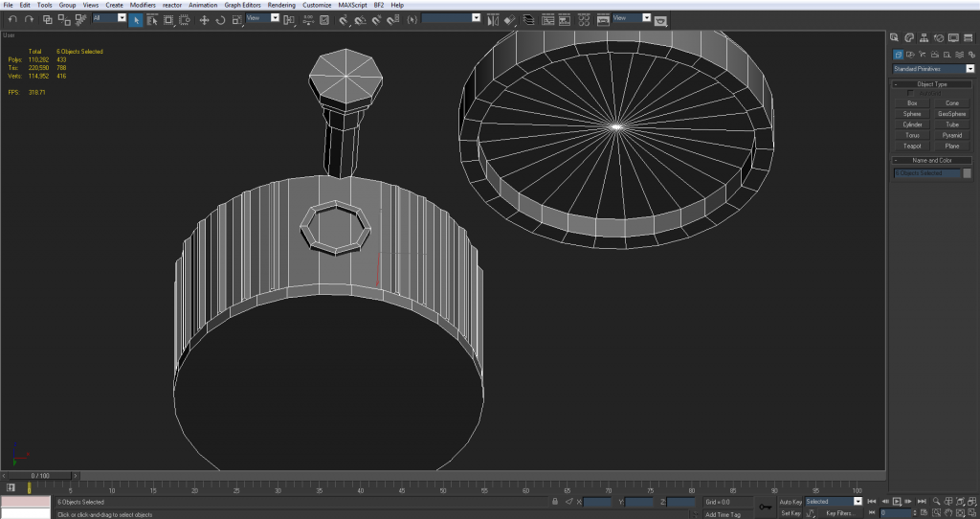Click the object color swatch
This screenshot has width=980, height=519.
coord(967,173)
